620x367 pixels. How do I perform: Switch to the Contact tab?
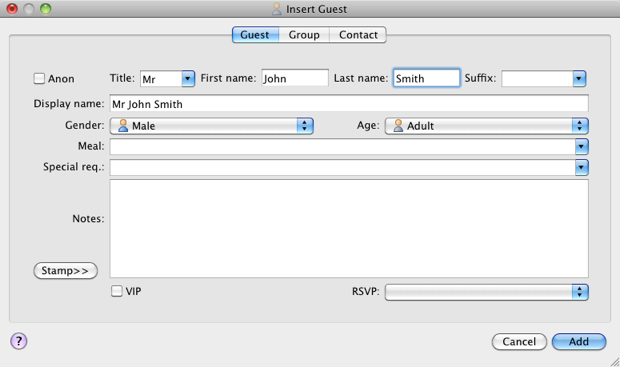pyautogui.click(x=358, y=35)
